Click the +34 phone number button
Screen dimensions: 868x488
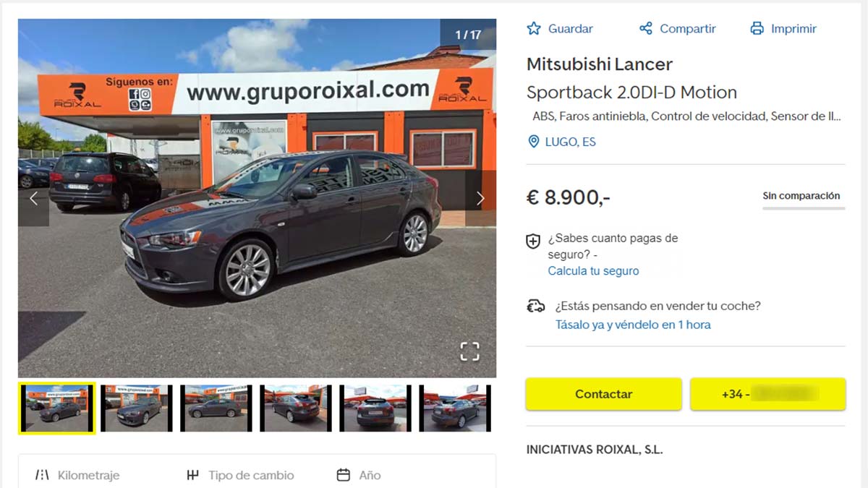point(768,394)
